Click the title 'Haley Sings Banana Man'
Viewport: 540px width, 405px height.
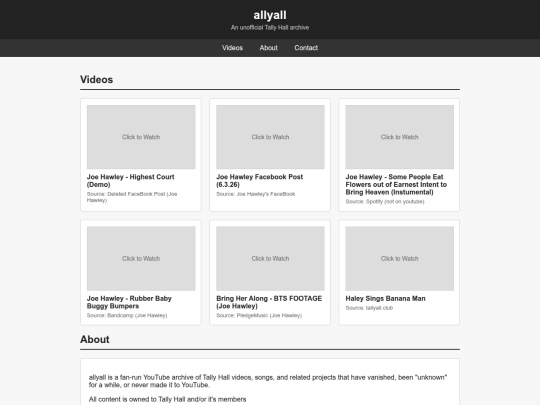tap(385, 299)
